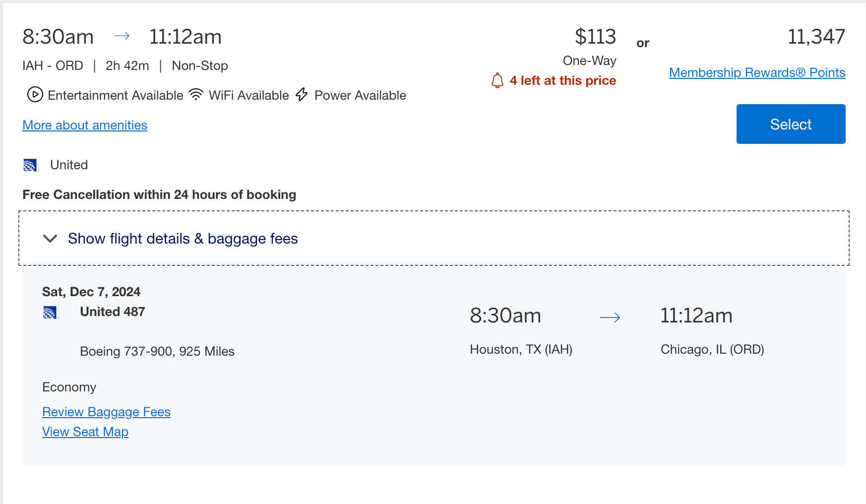Click the 4 left at this price notice

[562, 80]
